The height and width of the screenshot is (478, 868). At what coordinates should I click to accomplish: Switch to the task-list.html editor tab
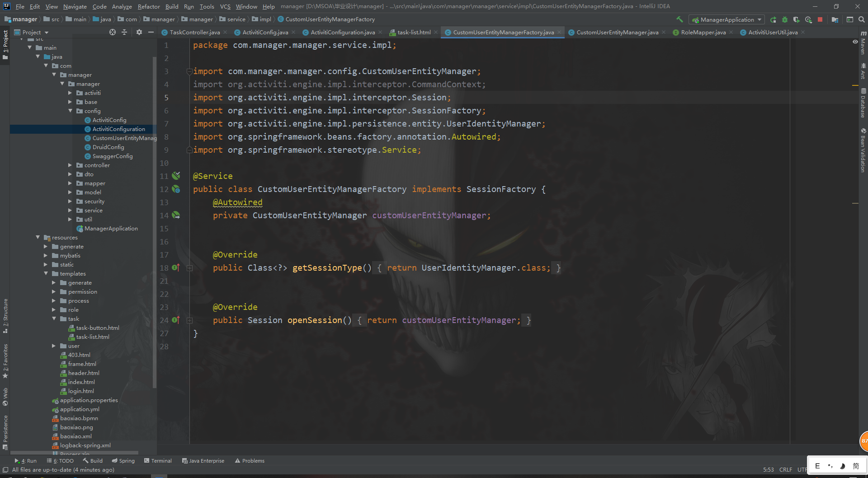point(414,32)
